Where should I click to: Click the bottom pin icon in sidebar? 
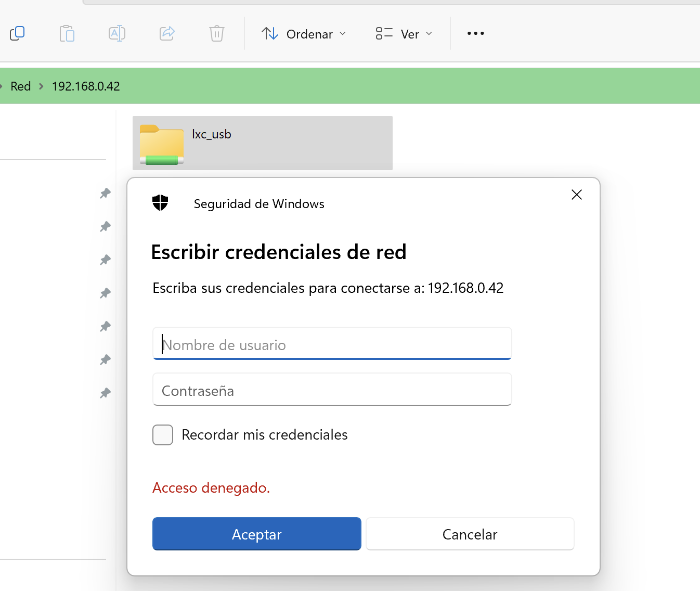click(106, 393)
